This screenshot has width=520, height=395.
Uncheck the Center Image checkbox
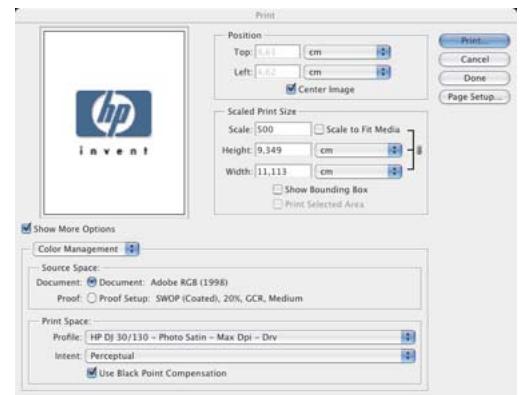point(291,89)
